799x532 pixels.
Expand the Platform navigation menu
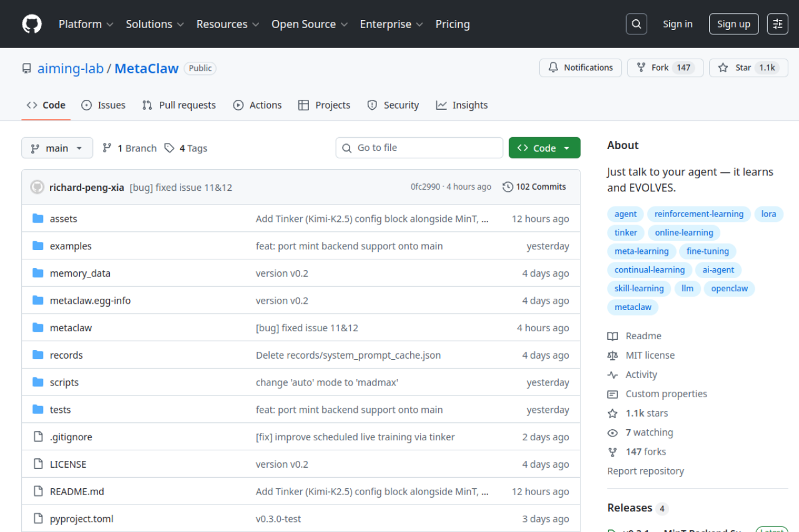pyautogui.click(x=86, y=24)
